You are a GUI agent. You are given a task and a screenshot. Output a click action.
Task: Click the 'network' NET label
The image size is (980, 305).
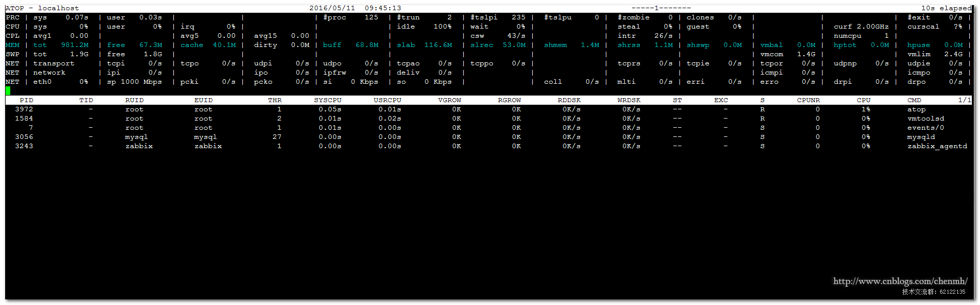[x=49, y=73]
